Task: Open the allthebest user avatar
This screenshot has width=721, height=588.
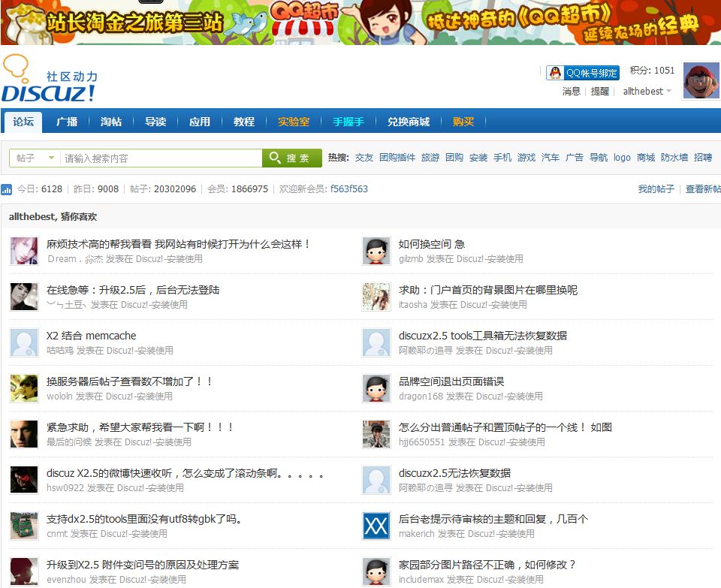Action: (x=701, y=81)
